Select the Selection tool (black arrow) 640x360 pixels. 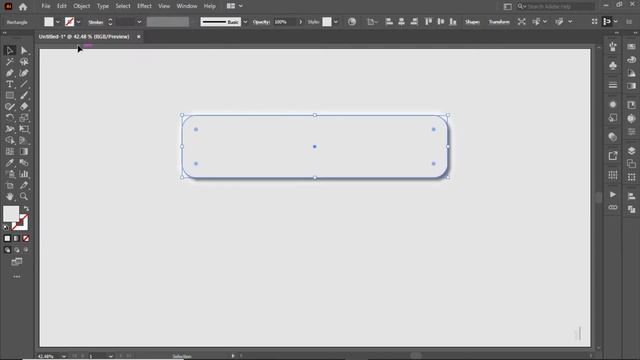tap(10, 51)
